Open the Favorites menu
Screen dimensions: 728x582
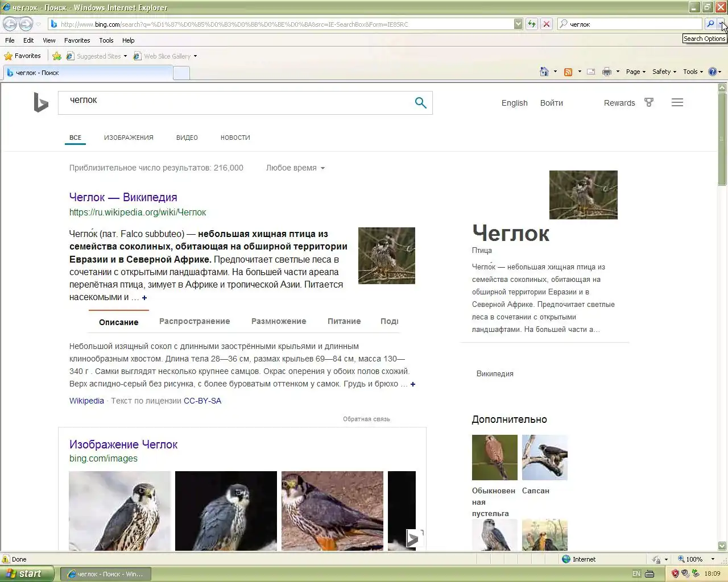[77, 40]
